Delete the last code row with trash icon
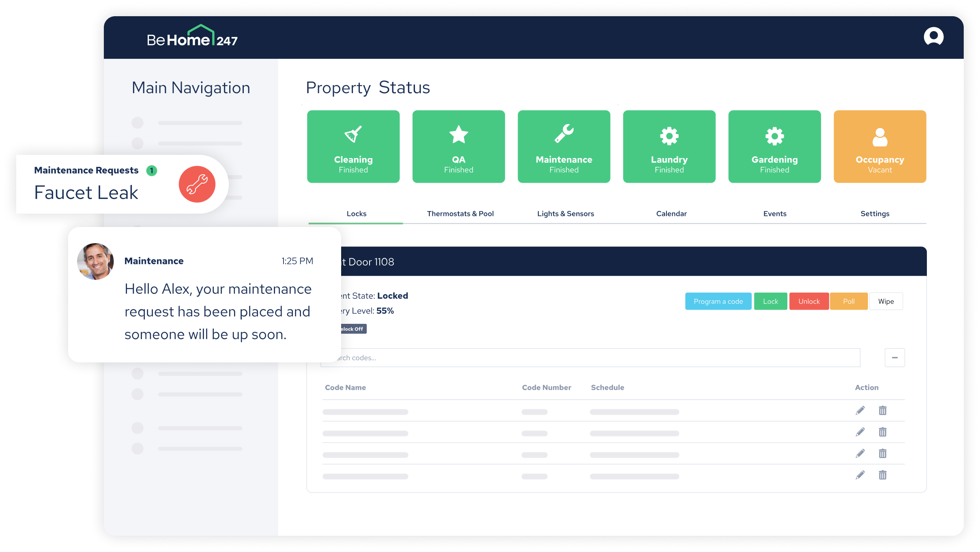Screen dimensions: 980x552 point(883,475)
